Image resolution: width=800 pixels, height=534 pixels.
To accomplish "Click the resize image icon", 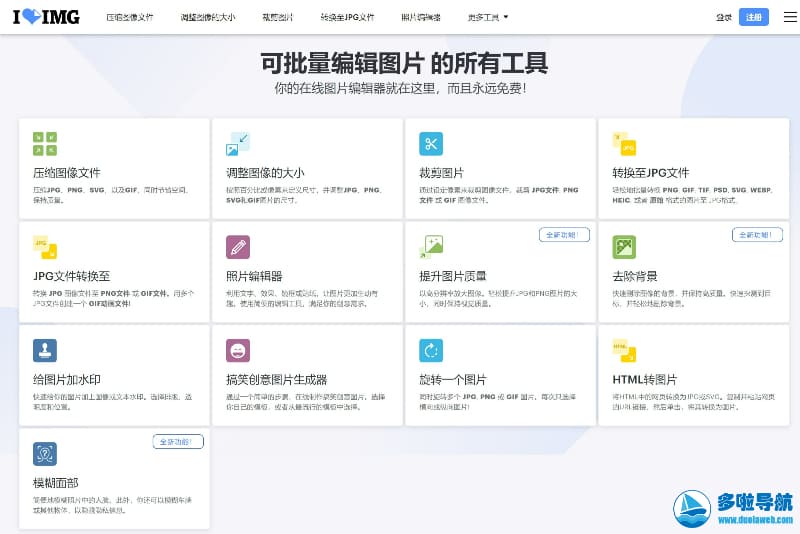I will [238, 144].
